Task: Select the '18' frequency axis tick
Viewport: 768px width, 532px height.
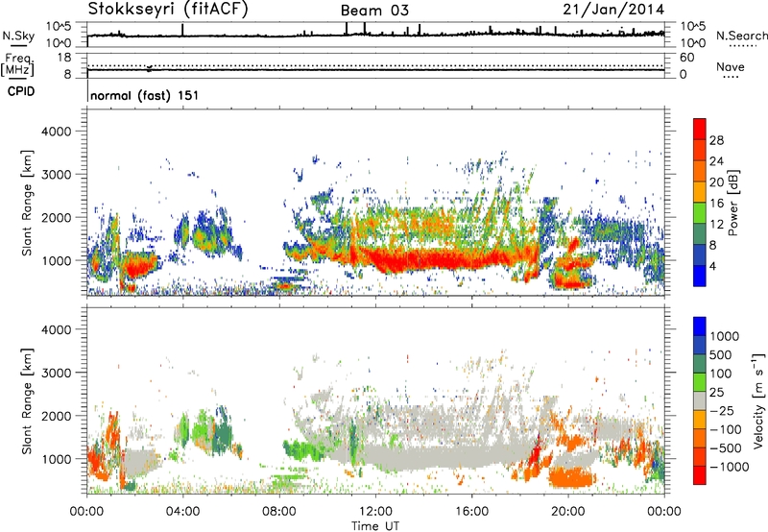Action: (64, 58)
